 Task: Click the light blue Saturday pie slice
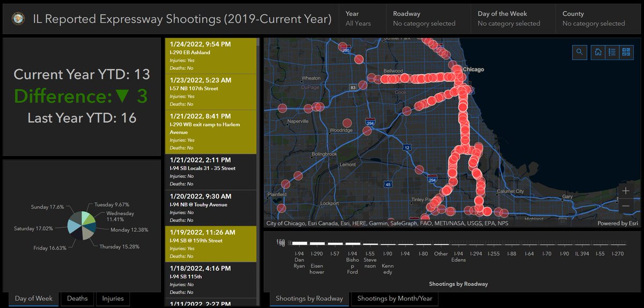pyautogui.click(x=72, y=228)
